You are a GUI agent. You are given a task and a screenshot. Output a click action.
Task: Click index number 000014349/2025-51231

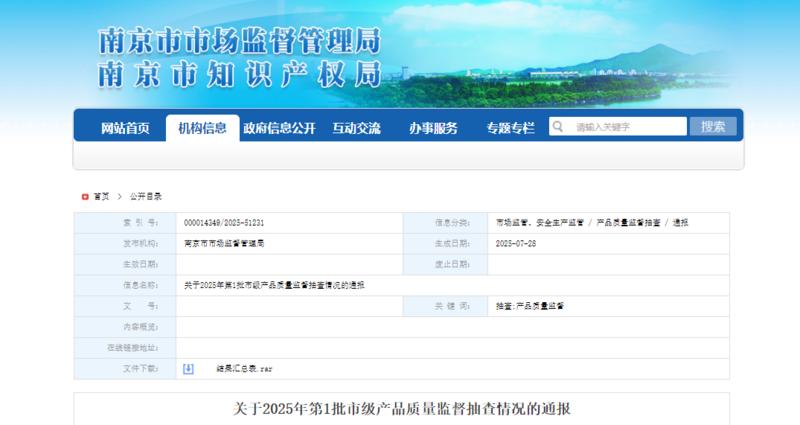tap(224, 223)
